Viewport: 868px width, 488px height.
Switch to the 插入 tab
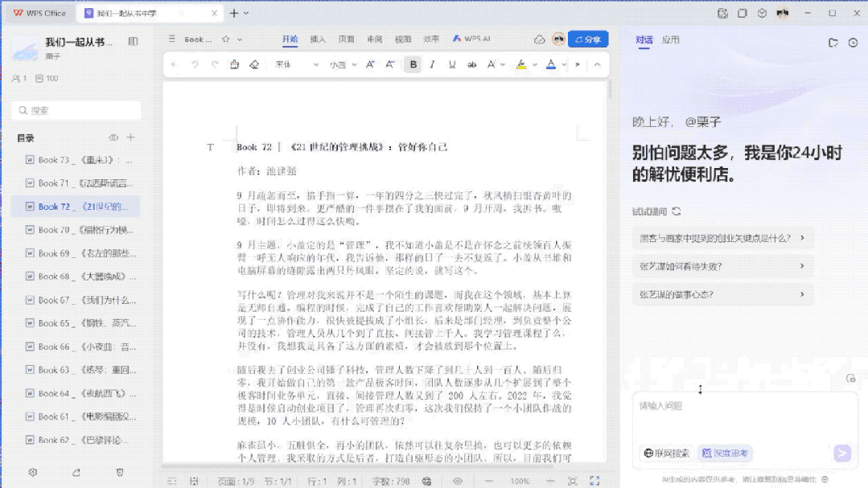[x=318, y=39]
